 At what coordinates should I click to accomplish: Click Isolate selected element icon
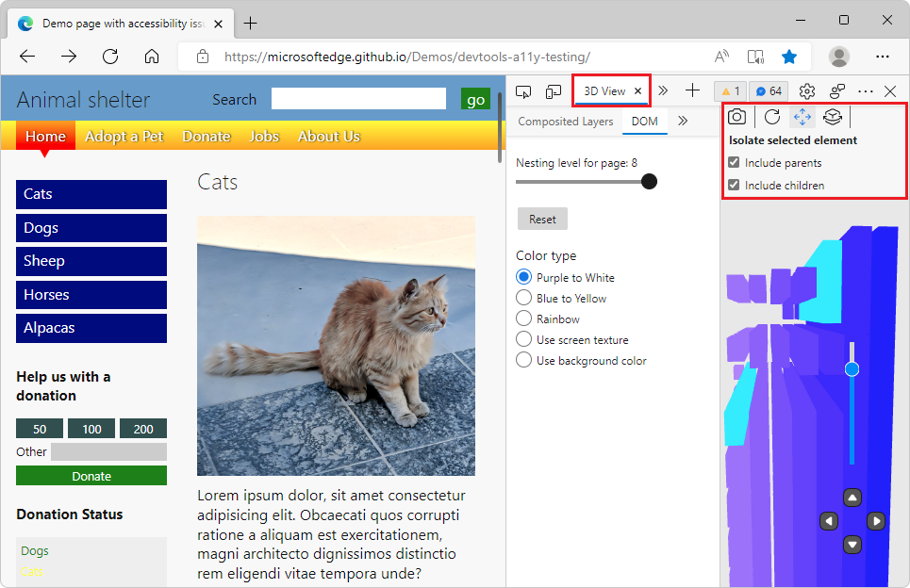833,117
